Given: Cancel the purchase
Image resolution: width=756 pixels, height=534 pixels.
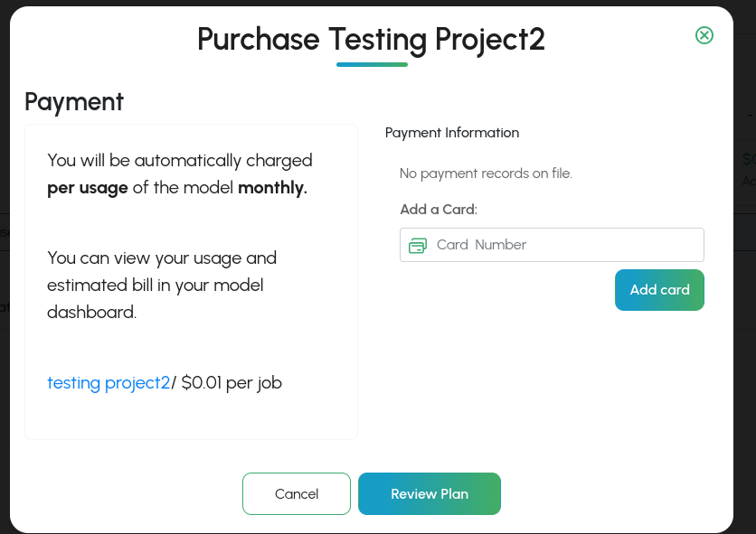Looking at the screenshot, I should coord(296,494).
